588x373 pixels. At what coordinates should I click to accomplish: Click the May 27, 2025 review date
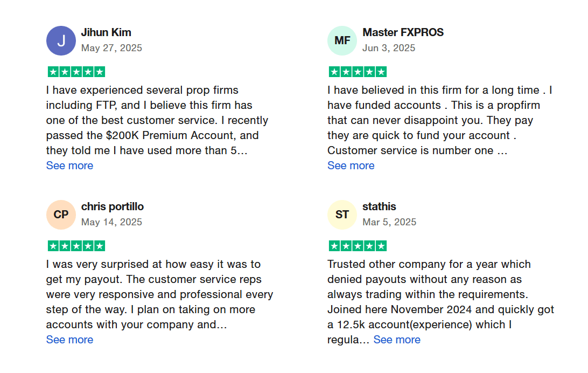[112, 48]
